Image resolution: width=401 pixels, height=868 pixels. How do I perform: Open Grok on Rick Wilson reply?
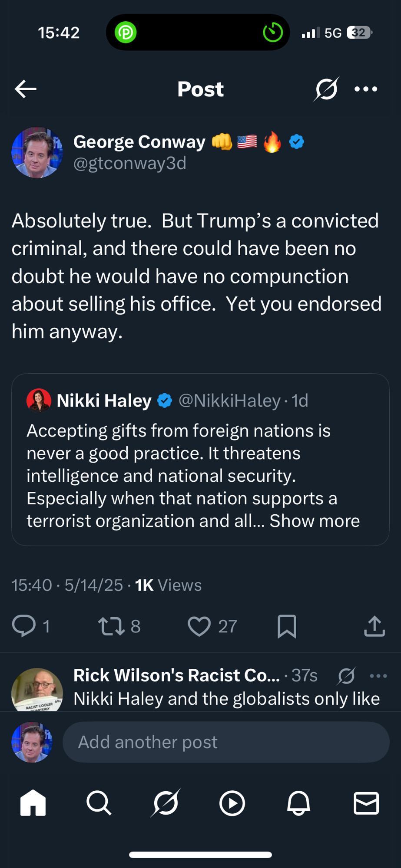[x=346, y=676]
